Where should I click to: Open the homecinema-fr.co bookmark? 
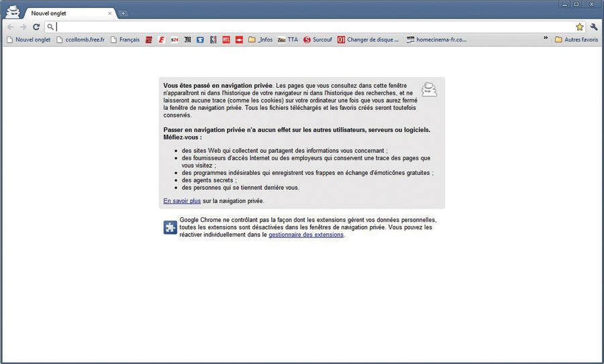click(x=436, y=40)
